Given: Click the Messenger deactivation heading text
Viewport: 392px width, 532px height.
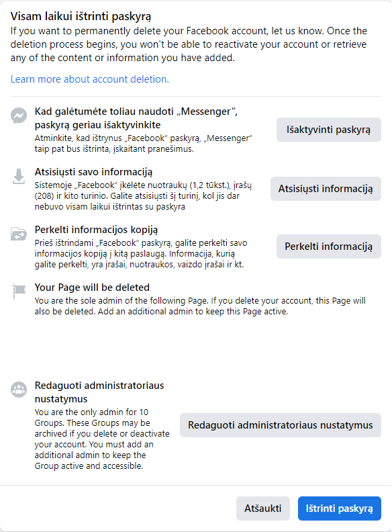Looking at the screenshot, I should [x=136, y=118].
